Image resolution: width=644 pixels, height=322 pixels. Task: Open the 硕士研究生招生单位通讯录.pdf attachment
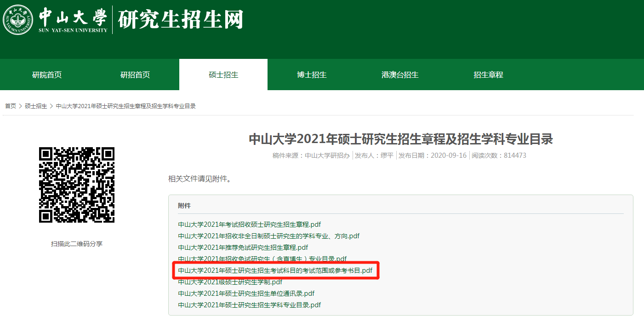tap(246, 293)
